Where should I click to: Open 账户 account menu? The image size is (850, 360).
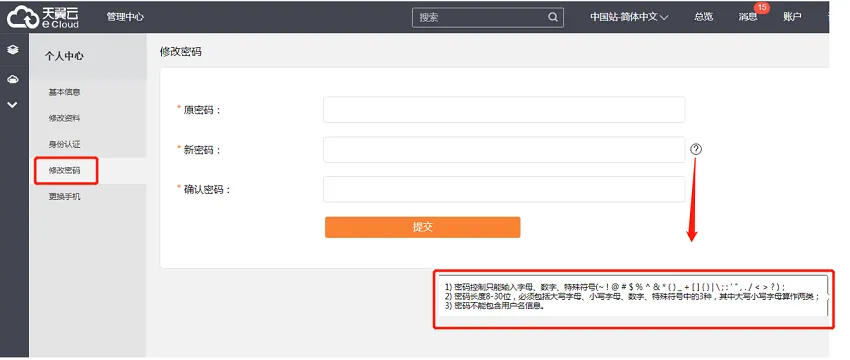(x=792, y=17)
